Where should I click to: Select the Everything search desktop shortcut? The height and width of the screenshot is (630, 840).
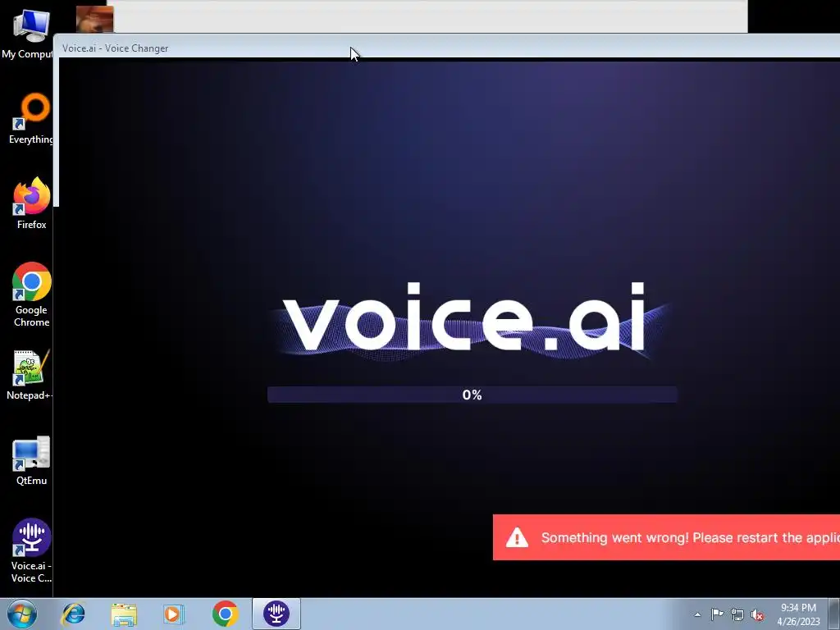[31, 119]
